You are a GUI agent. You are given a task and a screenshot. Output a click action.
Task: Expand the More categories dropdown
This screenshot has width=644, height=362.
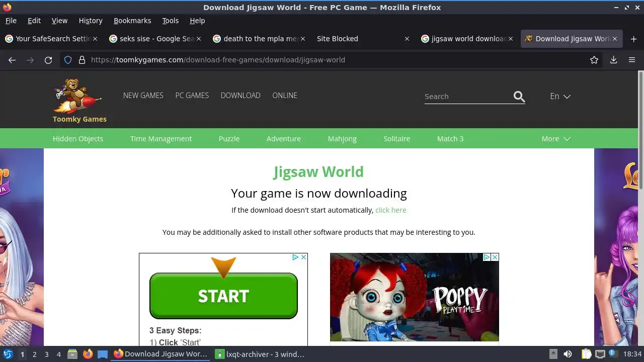556,139
